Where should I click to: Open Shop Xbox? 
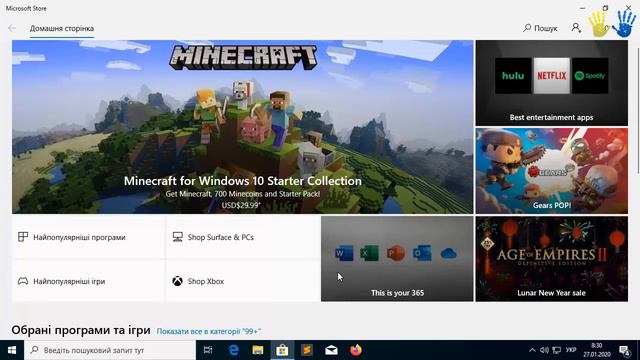(x=243, y=281)
